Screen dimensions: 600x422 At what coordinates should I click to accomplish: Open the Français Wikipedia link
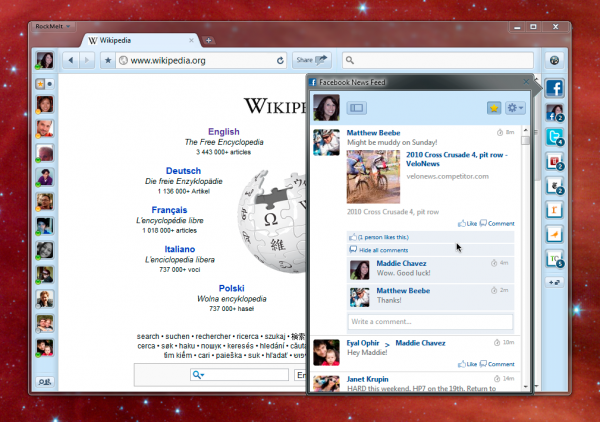tap(169, 210)
